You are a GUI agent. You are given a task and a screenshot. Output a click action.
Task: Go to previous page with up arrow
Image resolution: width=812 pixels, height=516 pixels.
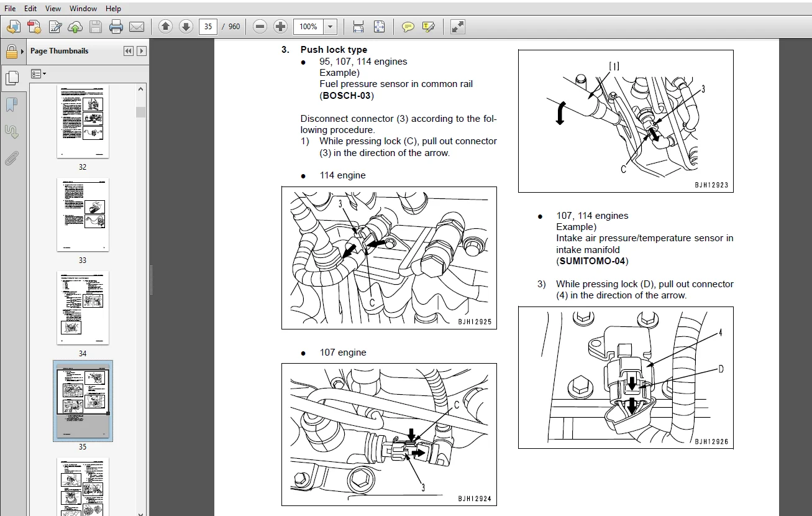coord(165,27)
